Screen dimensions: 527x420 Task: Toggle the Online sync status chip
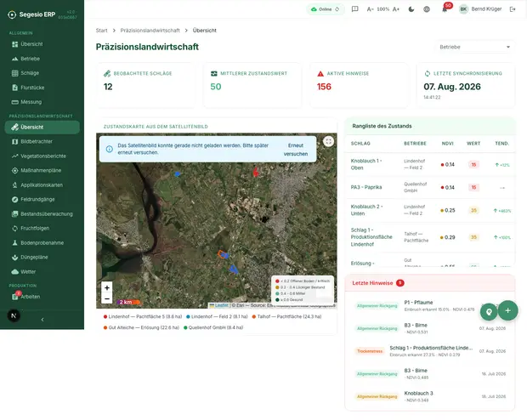click(x=325, y=9)
